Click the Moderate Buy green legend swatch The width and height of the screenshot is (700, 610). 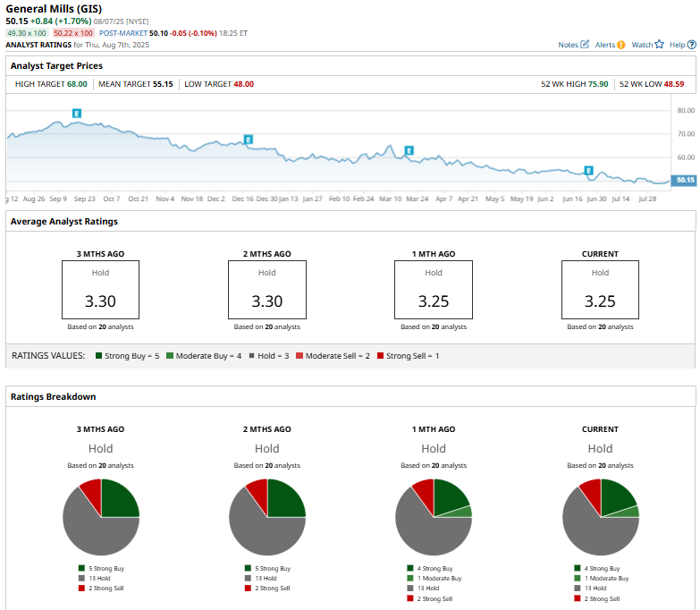pyautogui.click(x=170, y=356)
